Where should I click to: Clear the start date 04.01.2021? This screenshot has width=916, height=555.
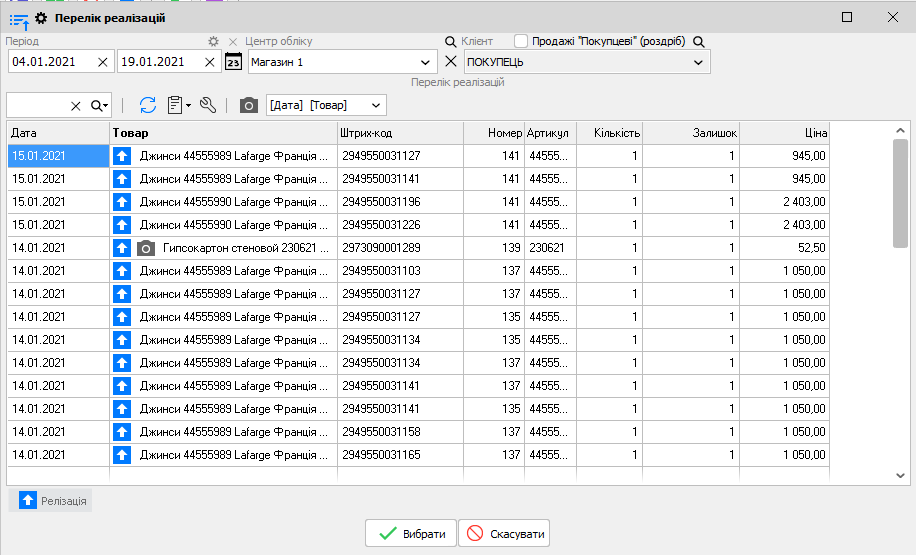[x=103, y=62]
